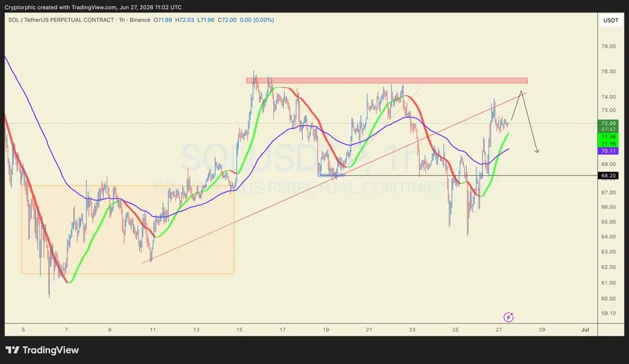The width and height of the screenshot is (629, 364).
Task: Click the close value C72.00
Action: pos(227,19)
